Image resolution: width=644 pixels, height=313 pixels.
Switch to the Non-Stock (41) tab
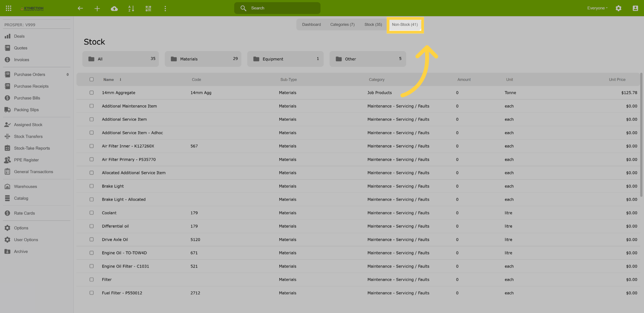(x=405, y=24)
